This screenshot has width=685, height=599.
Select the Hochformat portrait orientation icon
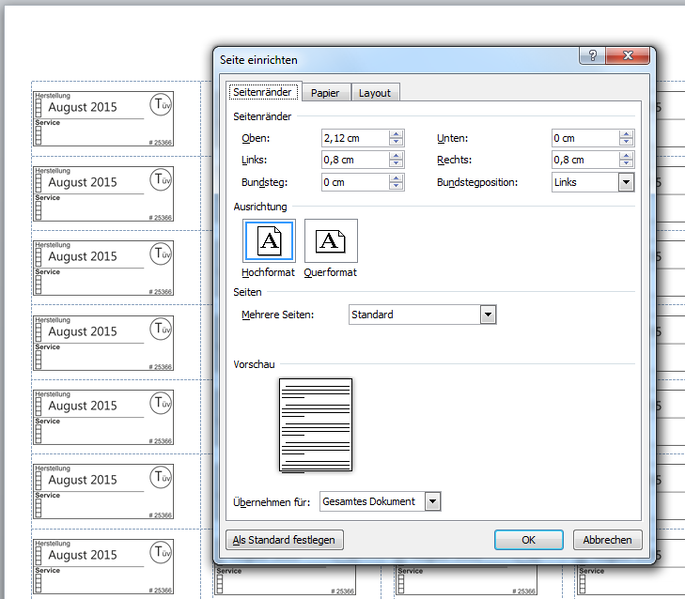(268, 241)
